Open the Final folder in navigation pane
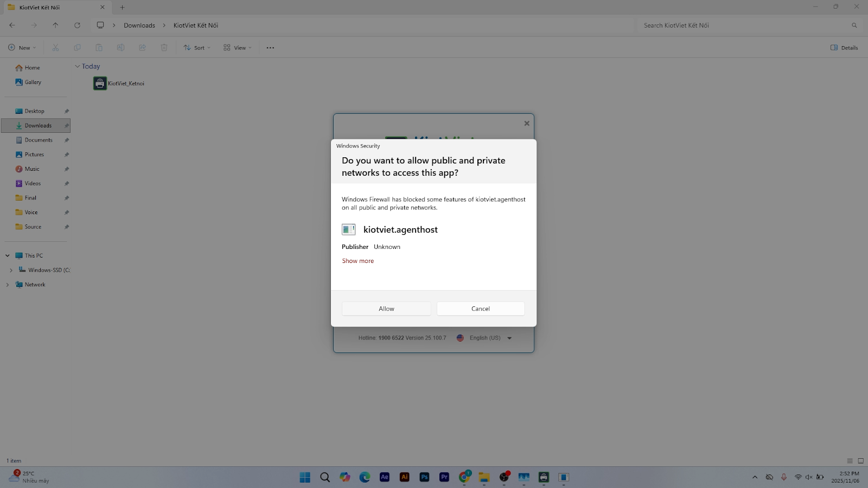 point(36,198)
